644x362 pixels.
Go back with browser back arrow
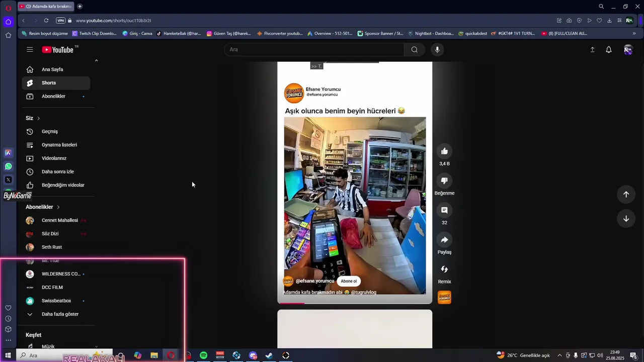coord(23,21)
